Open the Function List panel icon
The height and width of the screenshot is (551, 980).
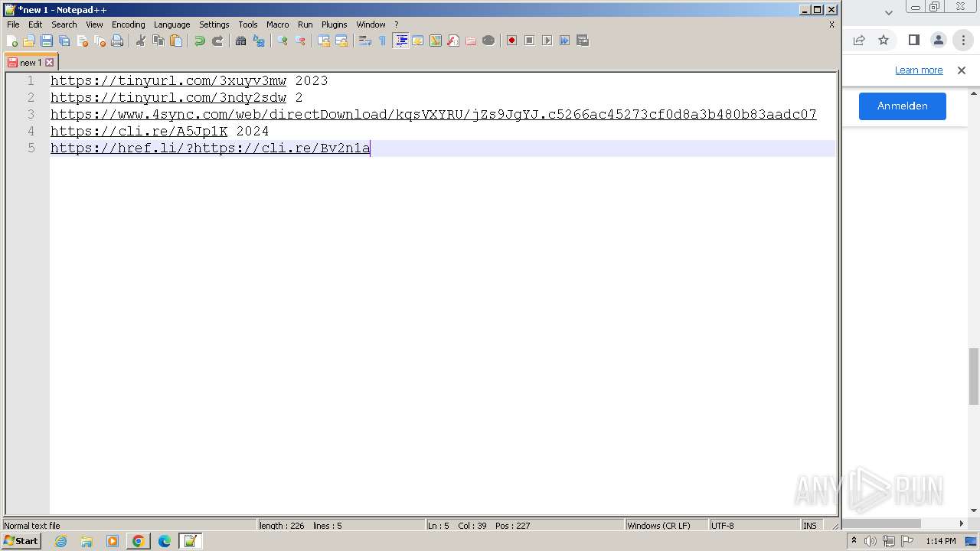click(x=453, y=41)
